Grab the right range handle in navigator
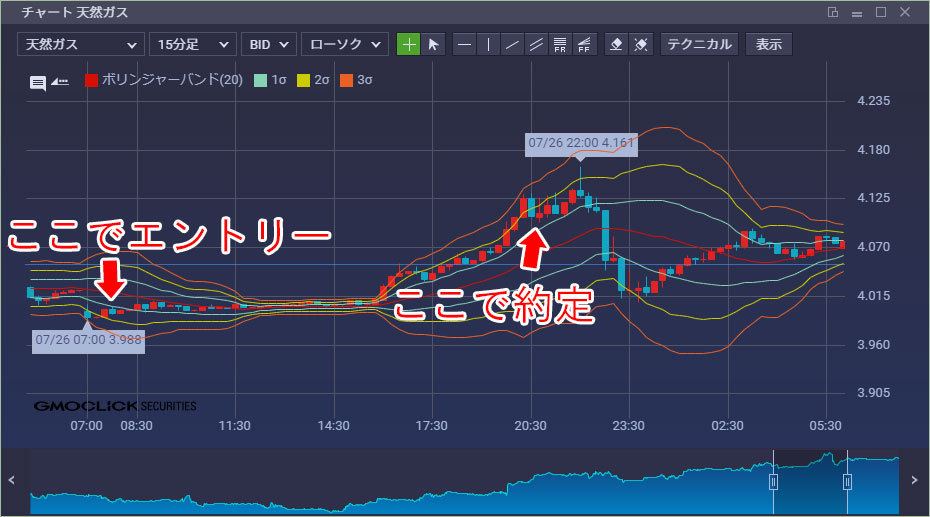This screenshot has height=517, width=930. tap(848, 482)
